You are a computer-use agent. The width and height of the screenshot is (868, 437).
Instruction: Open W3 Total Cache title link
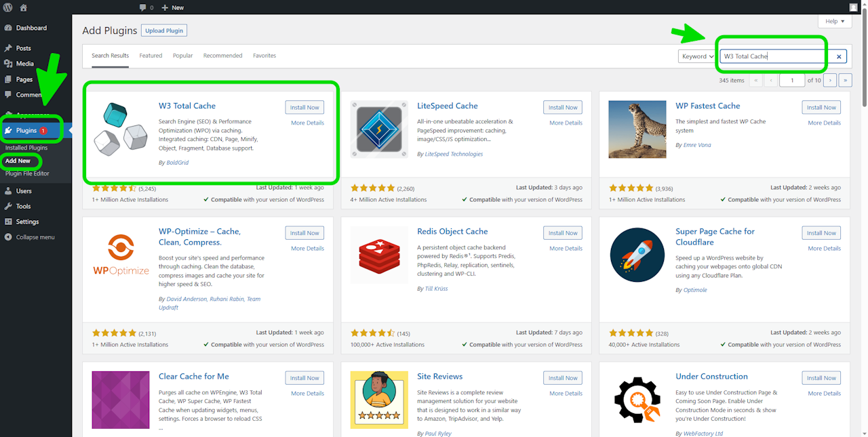coord(187,106)
